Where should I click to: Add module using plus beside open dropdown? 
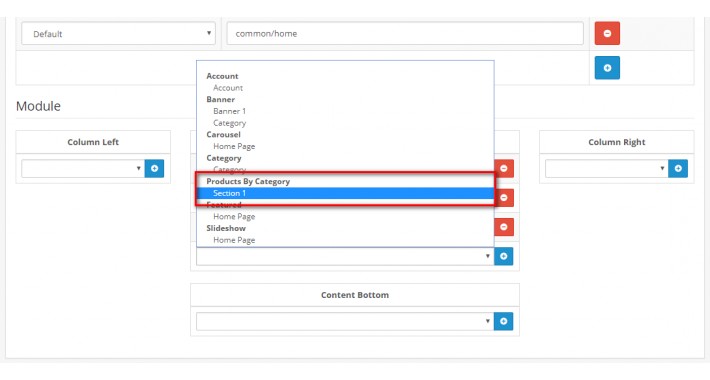[504, 256]
